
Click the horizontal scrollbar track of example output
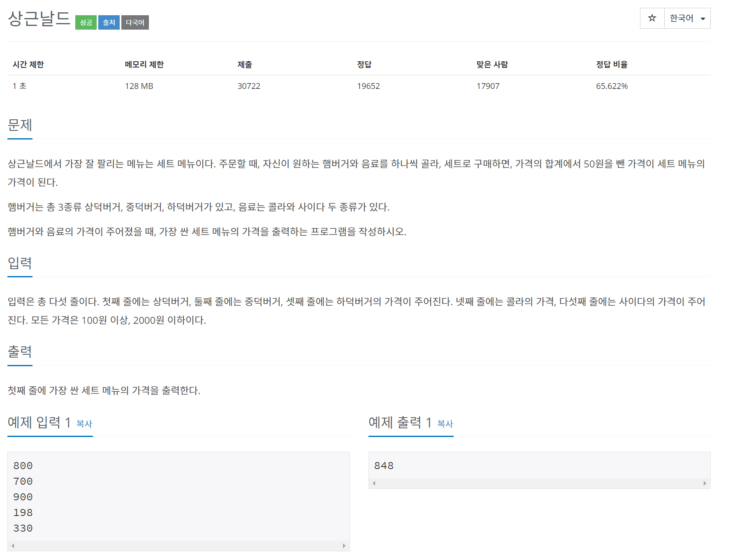tap(539, 483)
